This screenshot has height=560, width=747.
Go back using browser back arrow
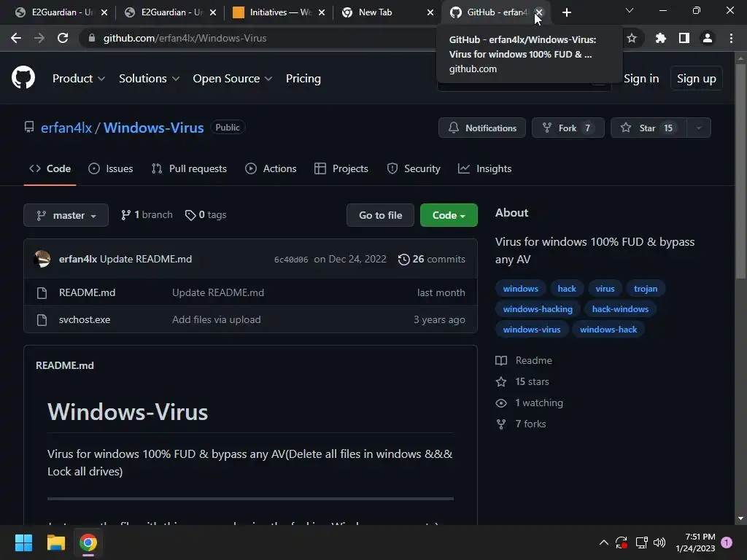pyautogui.click(x=16, y=38)
